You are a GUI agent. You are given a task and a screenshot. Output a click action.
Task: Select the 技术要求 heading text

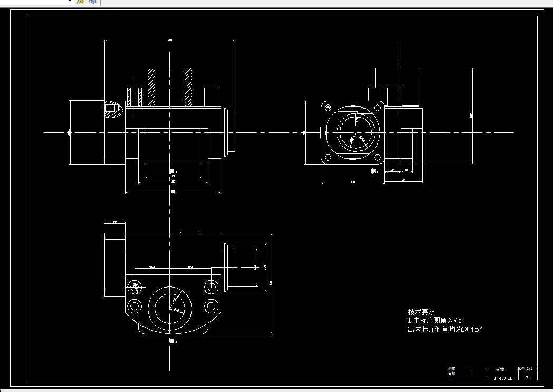coord(422,312)
